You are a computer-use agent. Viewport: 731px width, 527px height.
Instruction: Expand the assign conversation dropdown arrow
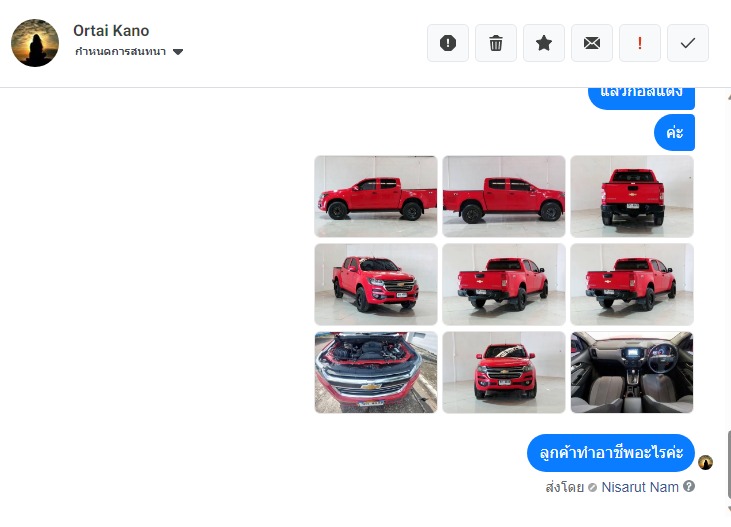click(x=178, y=52)
